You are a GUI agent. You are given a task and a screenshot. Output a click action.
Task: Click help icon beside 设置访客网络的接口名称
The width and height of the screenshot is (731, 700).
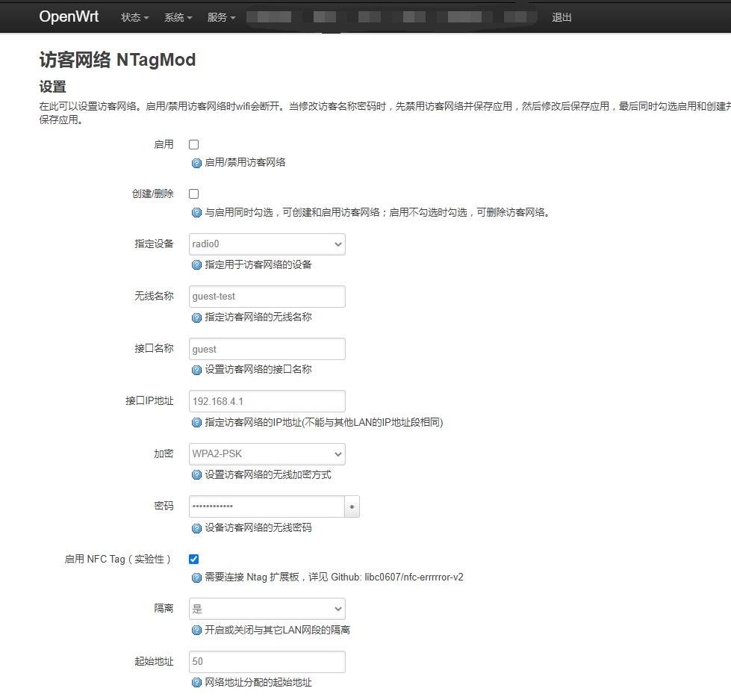pos(196,370)
